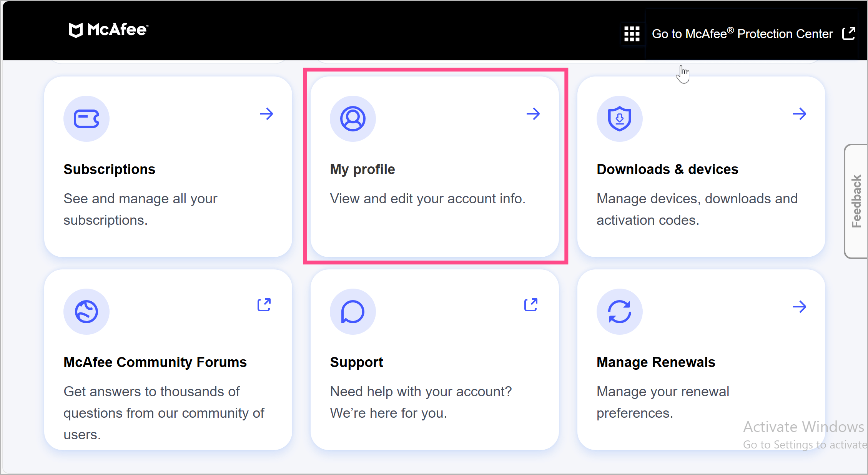This screenshot has width=868, height=475.
Task: Open the Feedback side tab
Action: pyautogui.click(x=856, y=201)
